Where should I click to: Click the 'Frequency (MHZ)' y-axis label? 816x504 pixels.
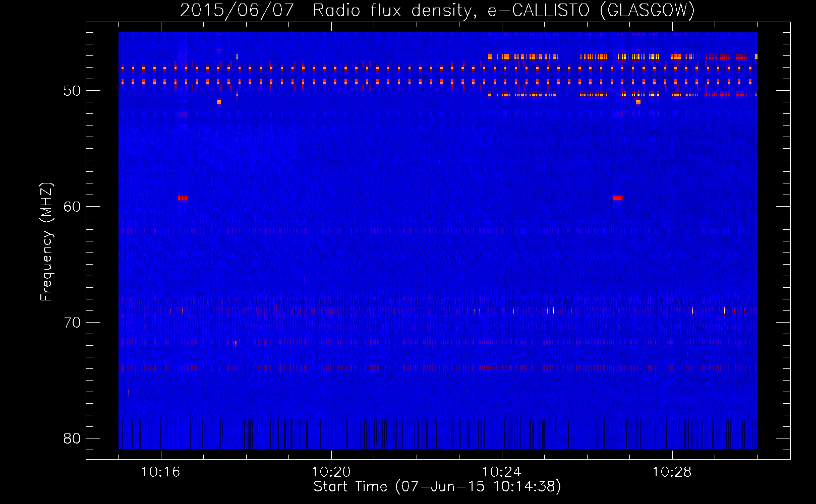click(46, 242)
